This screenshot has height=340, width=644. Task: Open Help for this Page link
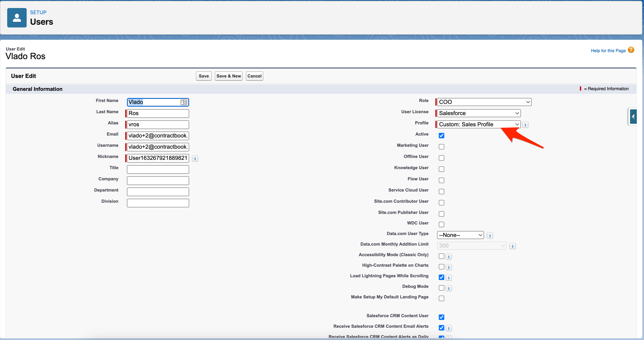point(608,51)
